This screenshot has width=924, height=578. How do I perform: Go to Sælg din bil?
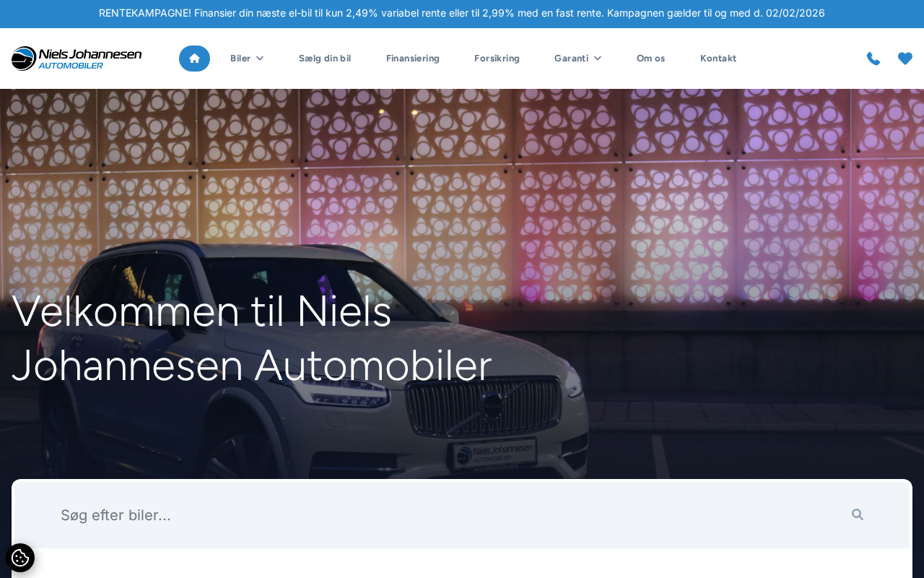pos(325,59)
